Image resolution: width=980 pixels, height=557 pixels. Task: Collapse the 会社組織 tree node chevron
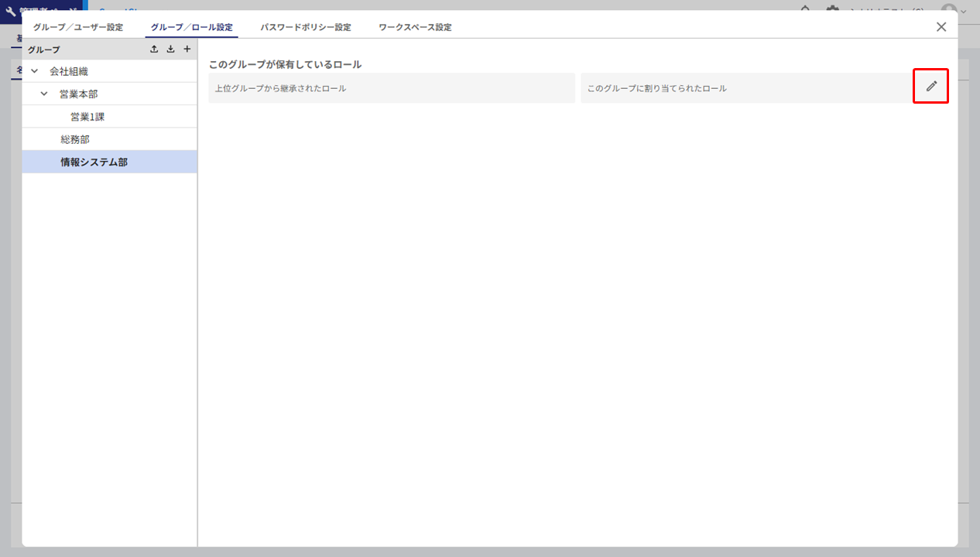click(x=34, y=71)
